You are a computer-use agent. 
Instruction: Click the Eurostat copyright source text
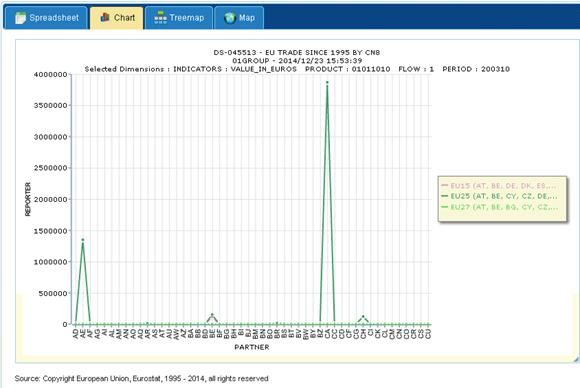click(x=141, y=378)
